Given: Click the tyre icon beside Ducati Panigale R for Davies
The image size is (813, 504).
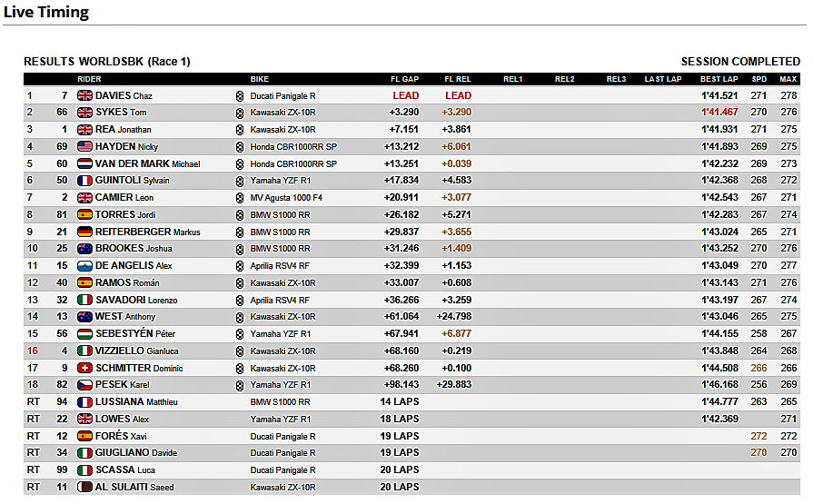Looking at the screenshot, I should [x=240, y=96].
